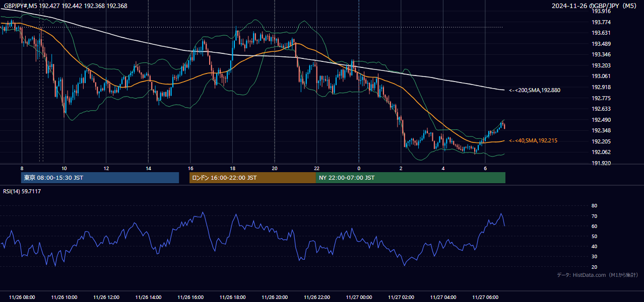Click the 11/26 08:00 date label
The image size is (644, 302).
(x=22, y=297)
